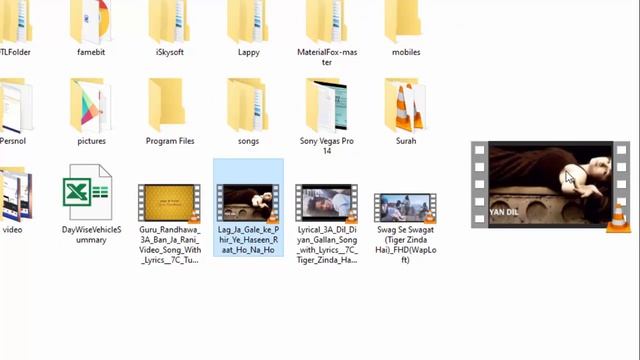Click the large dragged video preview thumbnail
Viewport: 640px width, 360px height.
tap(551, 186)
